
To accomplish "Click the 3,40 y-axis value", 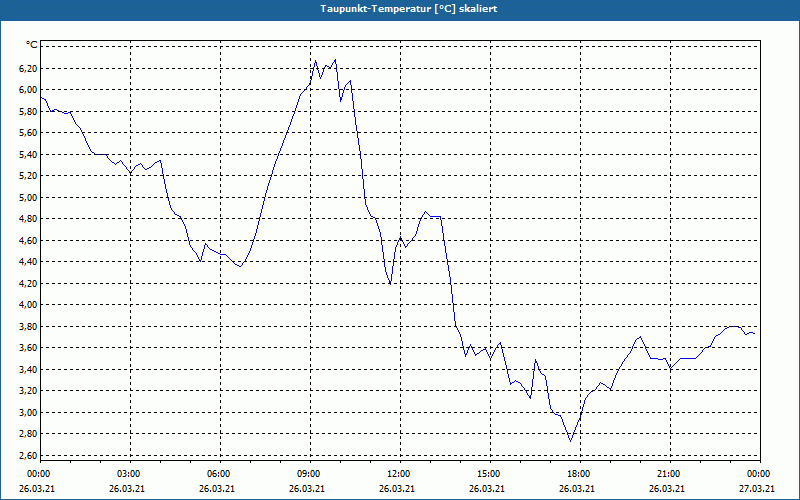I will click(x=29, y=369).
